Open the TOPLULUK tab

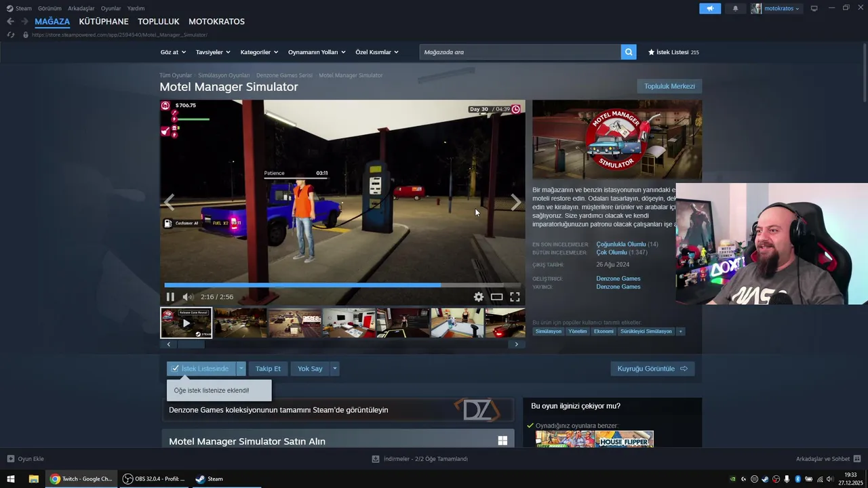point(159,22)
